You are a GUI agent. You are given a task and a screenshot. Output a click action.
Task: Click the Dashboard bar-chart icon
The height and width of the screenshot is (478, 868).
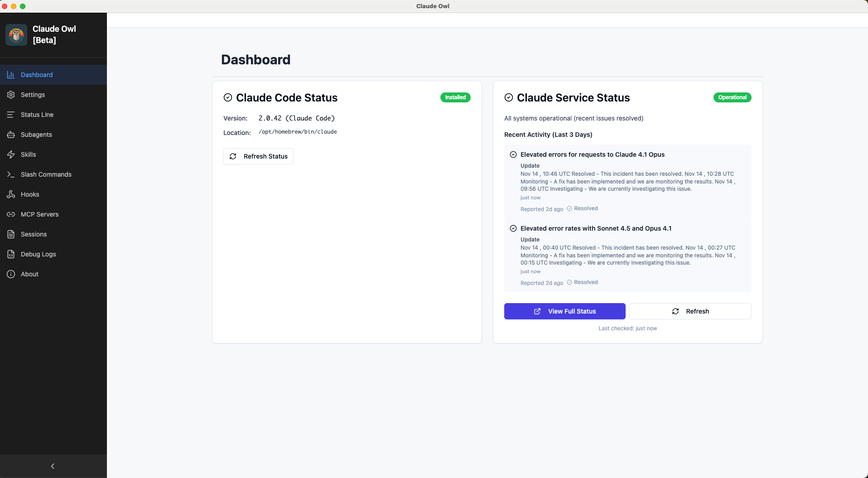point(11,75)
